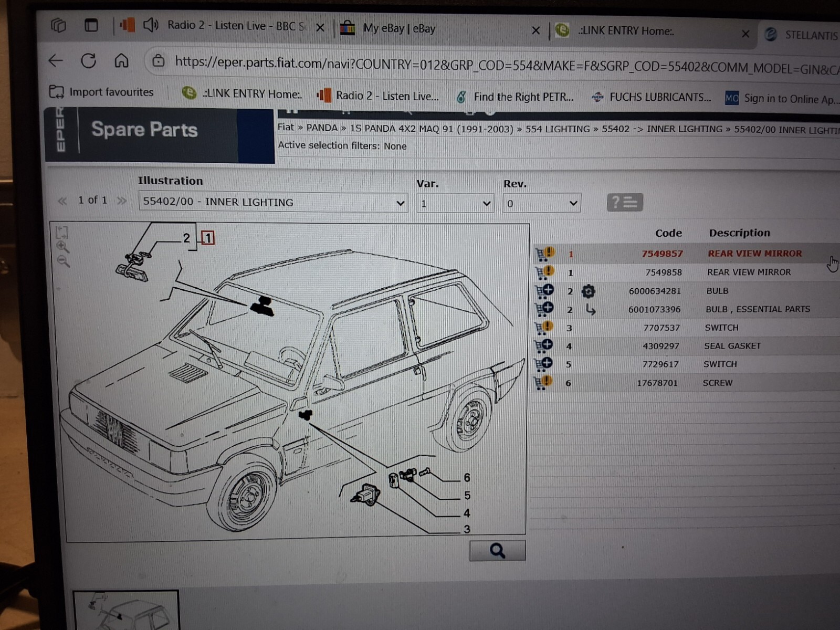Image resolution: width=840 pixels, height=630 pixels.
Task: Click callout number 6 in the illustration
Action: click(x=467, y=477)
